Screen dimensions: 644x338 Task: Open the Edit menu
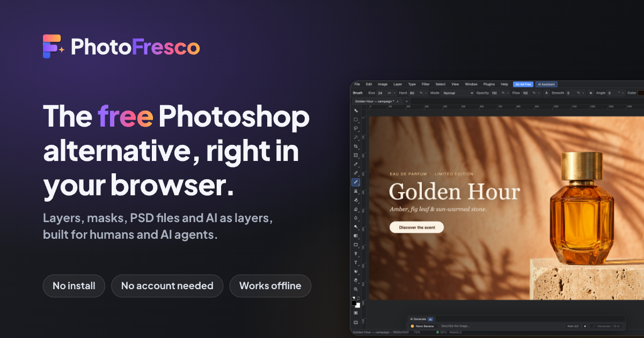(x=369, y=84)
